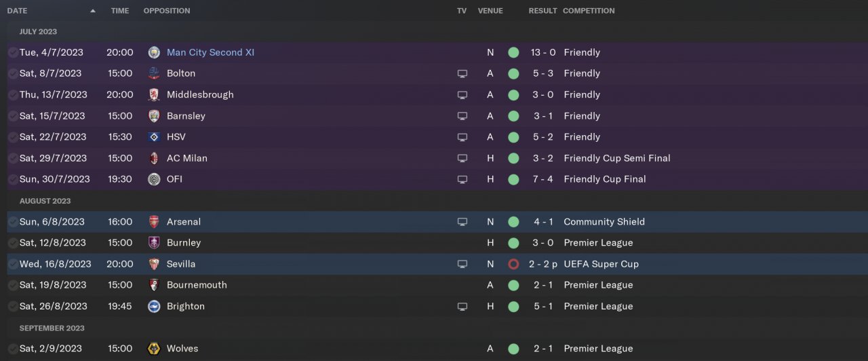The height and width of the screenshot is (361, 868).
Task: Click the Arsenal club crest icon
Action: coord(154,222)
